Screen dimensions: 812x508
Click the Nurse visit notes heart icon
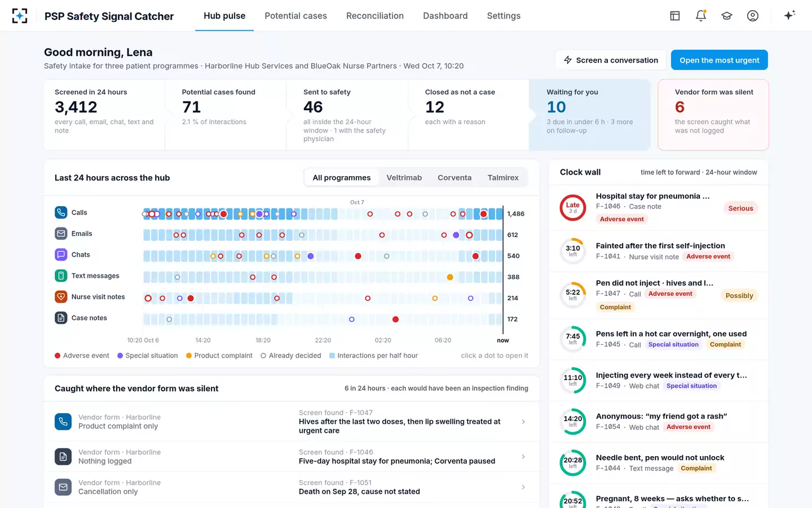(61, 296)
